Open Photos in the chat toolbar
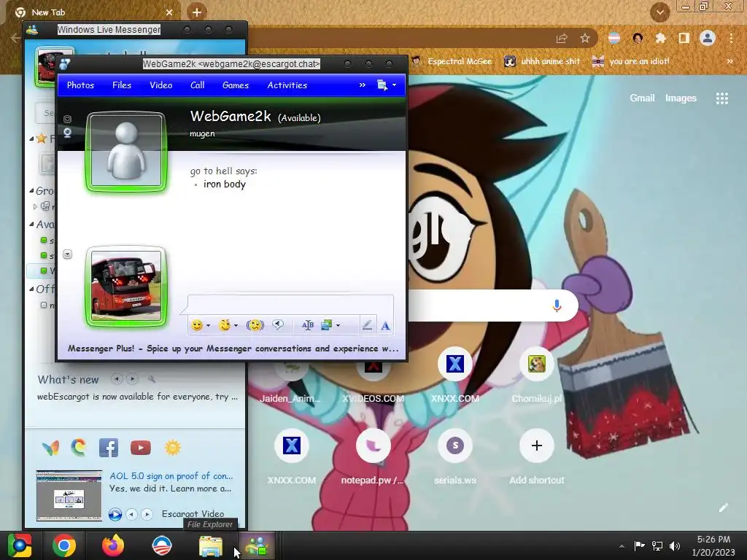Image resolution: width=747 pixels, height=560 pixels. [x=80, y=85]
